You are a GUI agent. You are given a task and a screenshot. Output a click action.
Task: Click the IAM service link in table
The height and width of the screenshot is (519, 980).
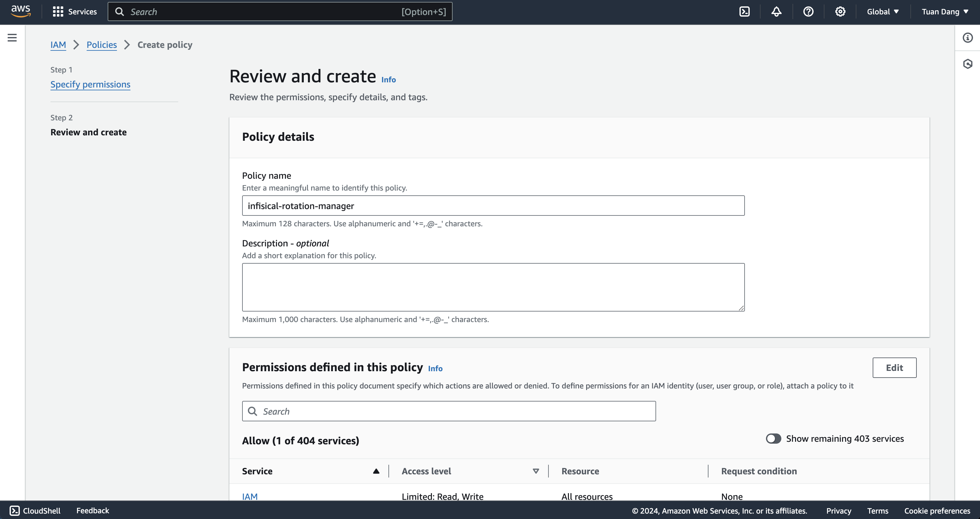tap(250, 496)
